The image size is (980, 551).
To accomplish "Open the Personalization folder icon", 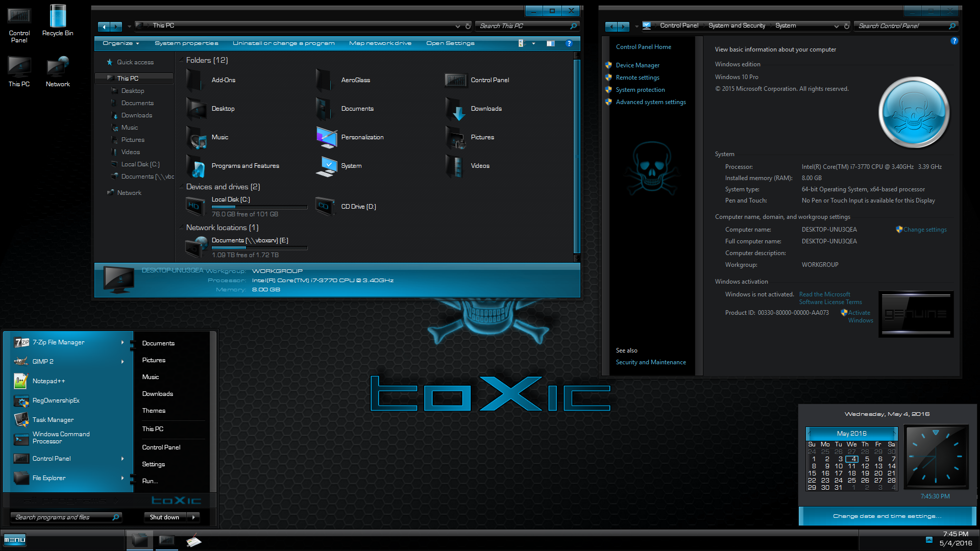I will 327,137.
